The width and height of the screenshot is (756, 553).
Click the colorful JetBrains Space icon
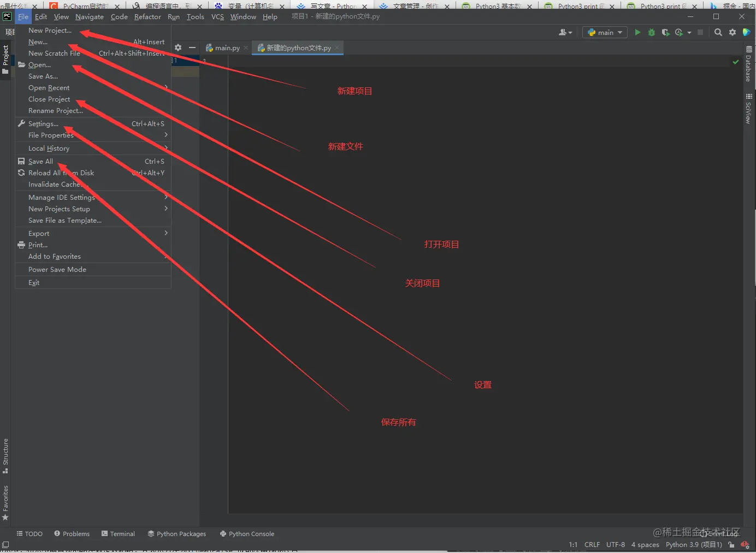746,33
